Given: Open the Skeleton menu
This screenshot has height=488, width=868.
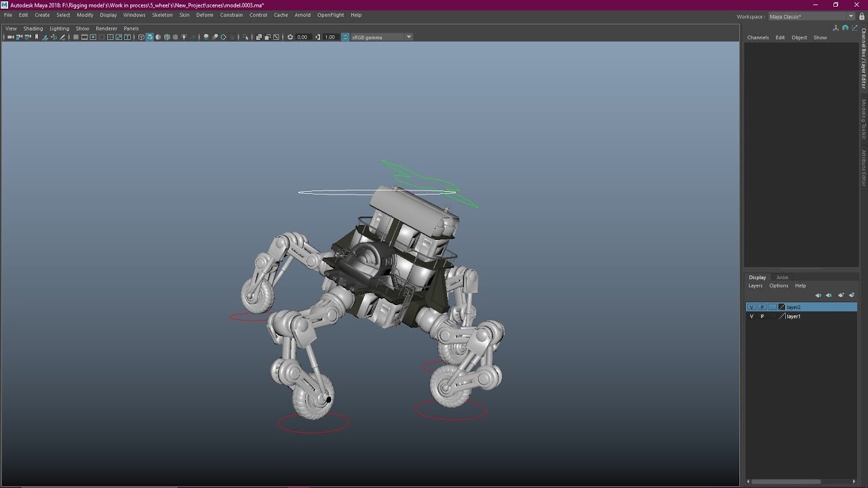Looking at the screenshot, I should coord(162,14).
